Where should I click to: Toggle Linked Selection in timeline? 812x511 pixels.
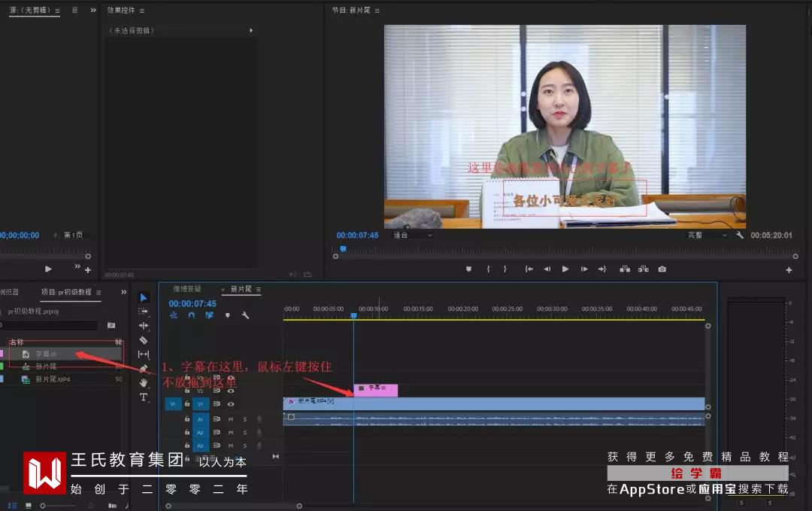tap(209, 315)
